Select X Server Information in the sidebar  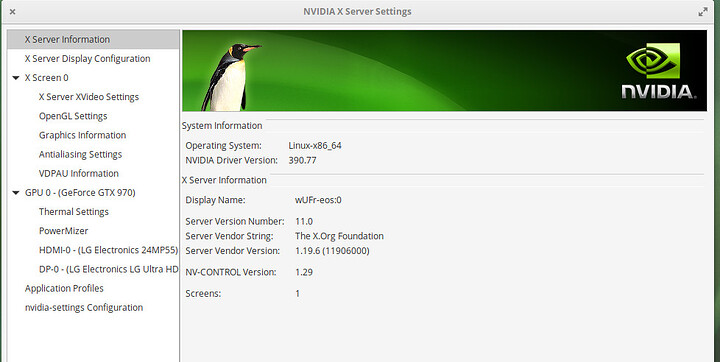[67, 40]
